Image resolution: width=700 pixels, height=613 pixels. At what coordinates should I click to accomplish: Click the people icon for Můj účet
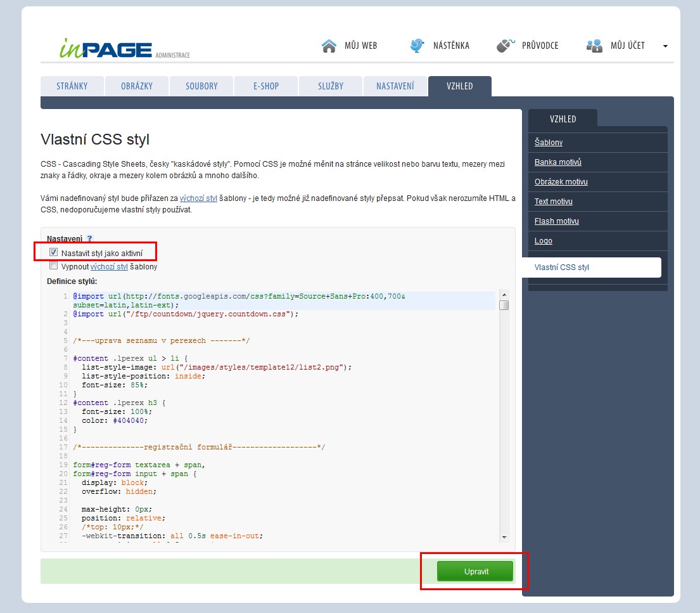[x=594, y=46]
